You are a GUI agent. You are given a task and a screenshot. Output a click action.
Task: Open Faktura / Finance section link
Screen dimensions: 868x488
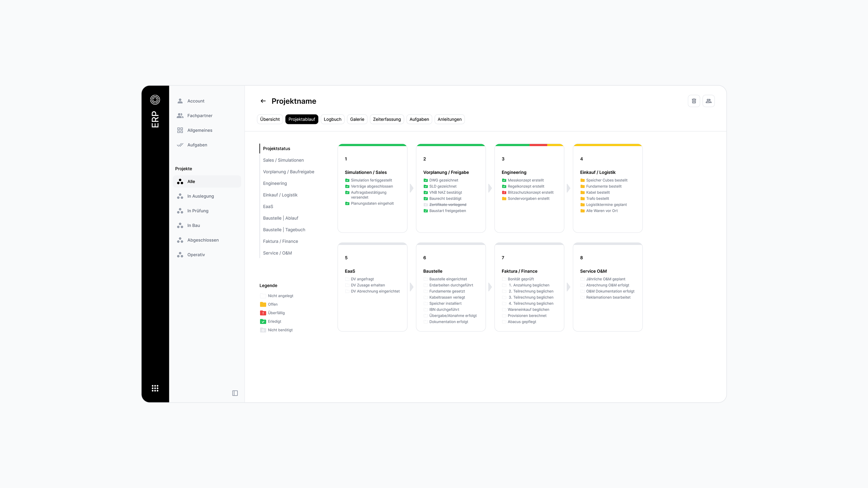pos(280,241)
